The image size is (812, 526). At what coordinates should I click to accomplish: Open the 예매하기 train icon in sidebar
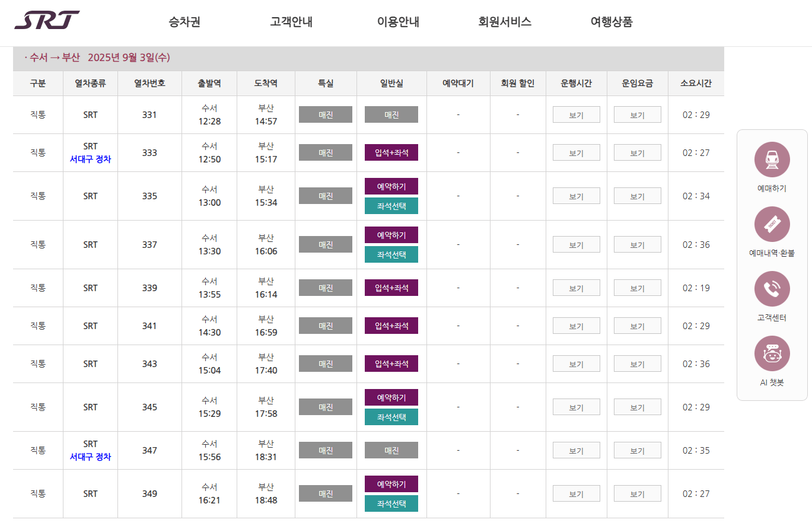coord(772,160)
